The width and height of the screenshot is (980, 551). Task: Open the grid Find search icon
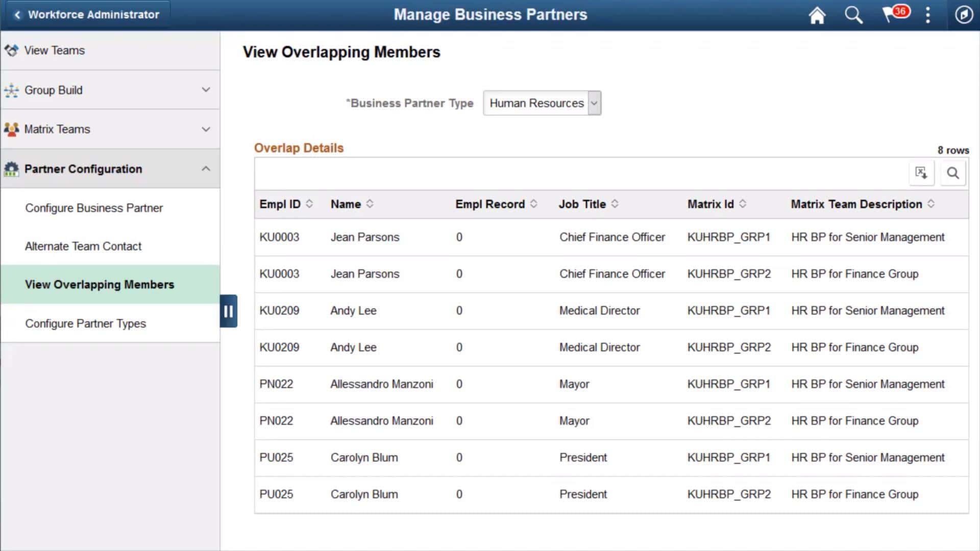952,173
